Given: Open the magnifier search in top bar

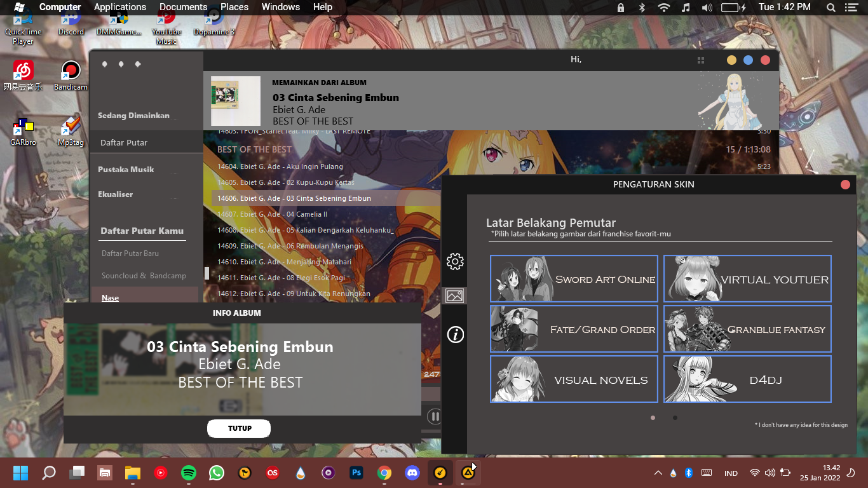Looking at the screenshot, I should pos(831,8).
